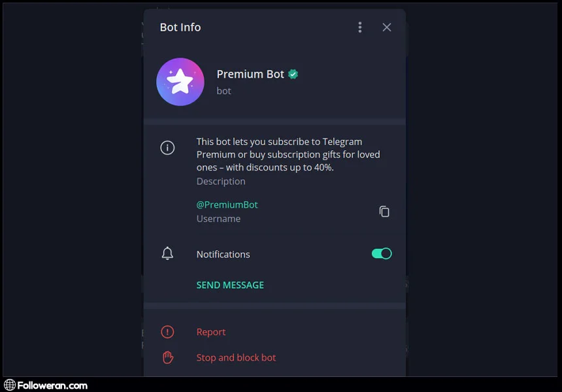Viewport: 562px width, 392px height.
Task: Open the Premium Bot star avatar
Action: point(180,82)
